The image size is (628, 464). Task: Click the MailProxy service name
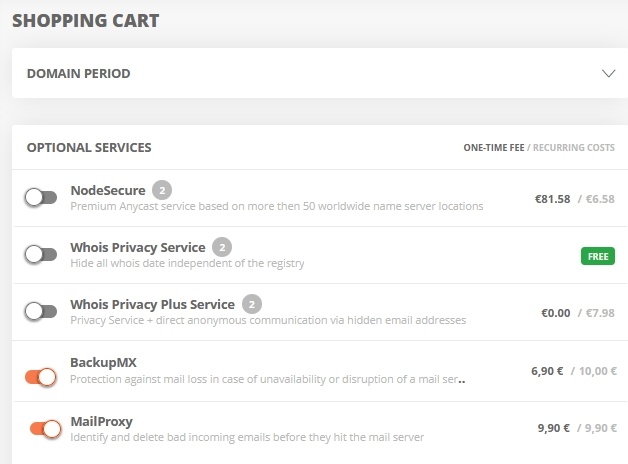pos(101,422)
